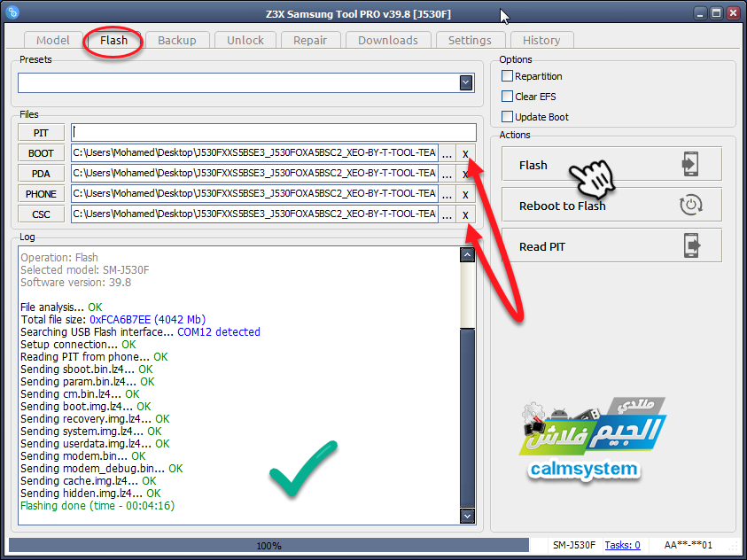This screenshot has width=747, height=560.
Task: Click the 100% progress bar
Action: (x=268, y=545)
